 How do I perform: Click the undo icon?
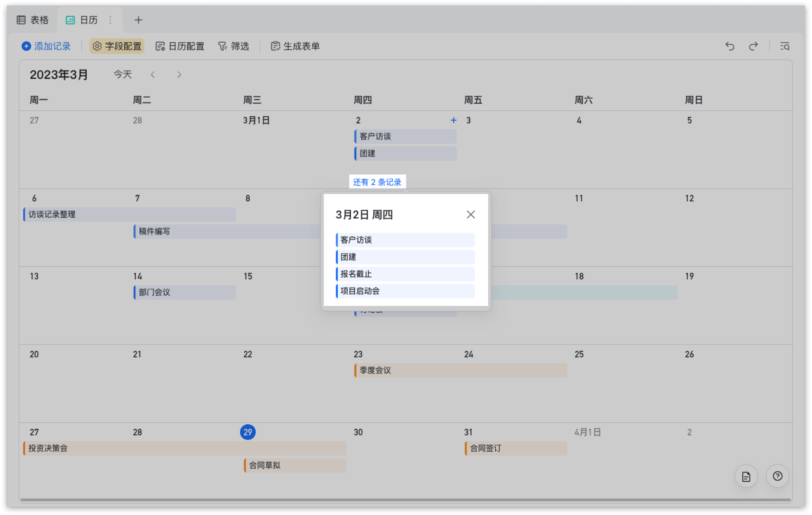tap(730, 46)
